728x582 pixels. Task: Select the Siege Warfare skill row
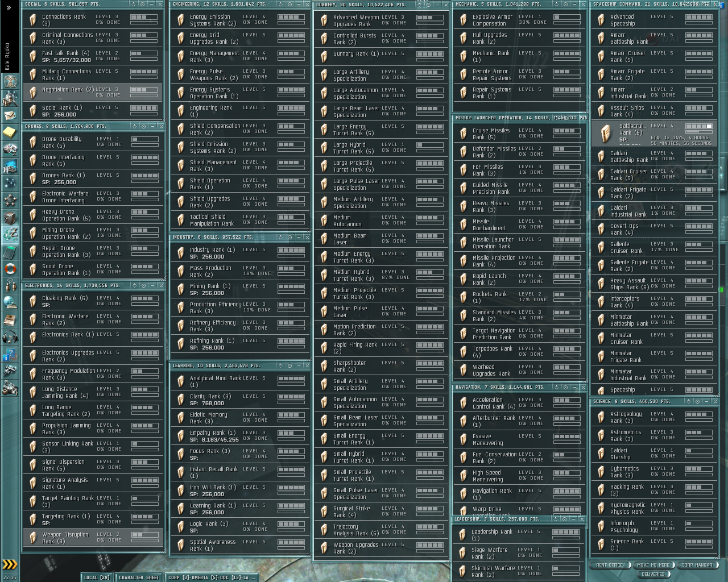520,553
